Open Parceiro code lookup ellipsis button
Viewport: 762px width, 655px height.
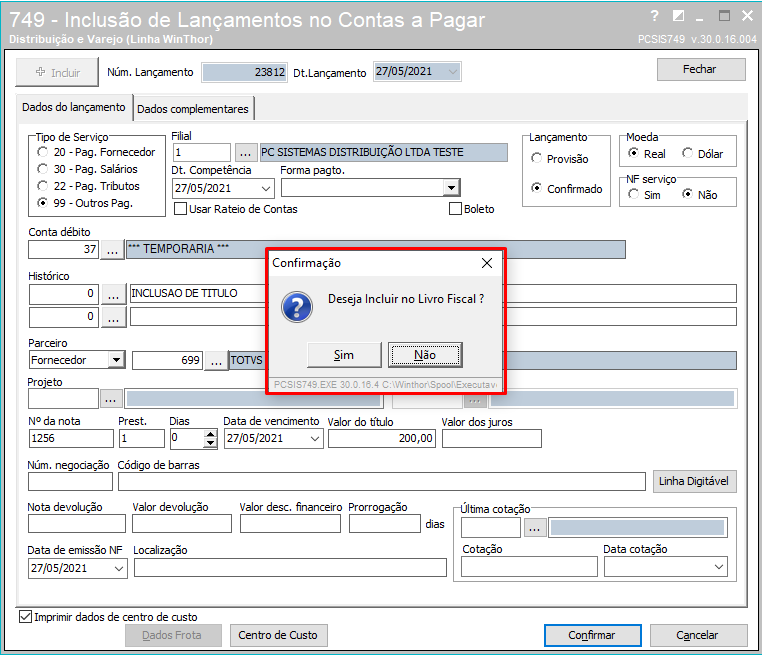tap(216, 361)
